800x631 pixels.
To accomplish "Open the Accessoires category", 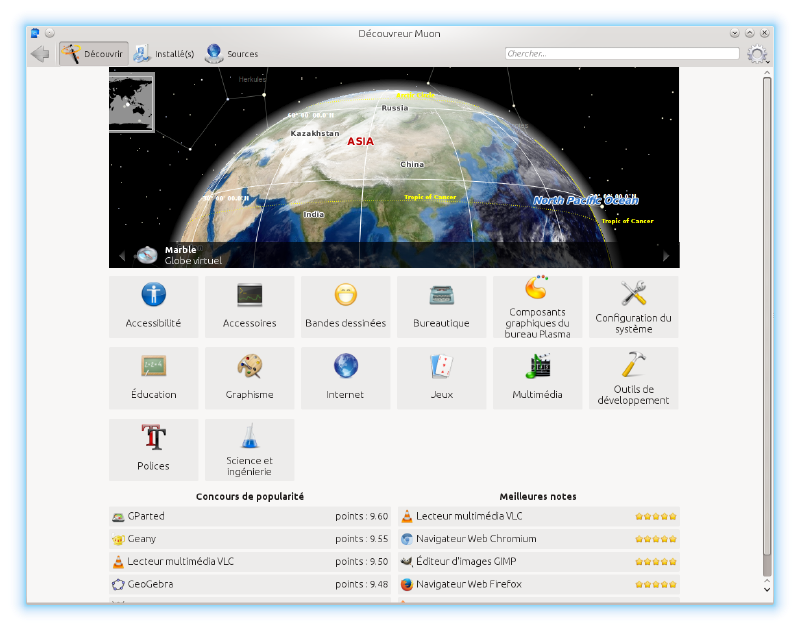I will 249,307.
